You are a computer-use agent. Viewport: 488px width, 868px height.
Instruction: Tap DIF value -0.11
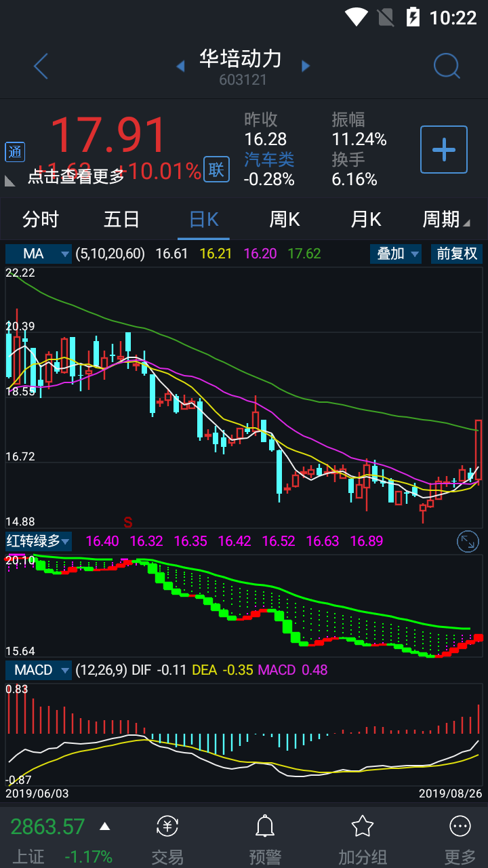[172, 670]
